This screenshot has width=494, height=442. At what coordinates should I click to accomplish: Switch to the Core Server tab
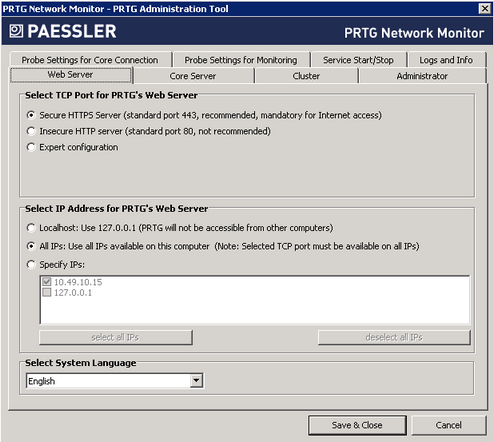point(193,76)
